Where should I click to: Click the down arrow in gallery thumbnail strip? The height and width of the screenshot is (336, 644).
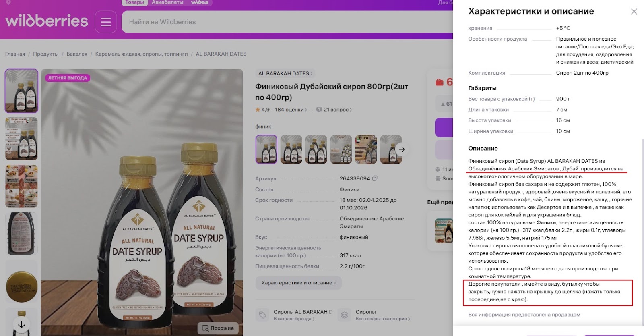(21, 324)
